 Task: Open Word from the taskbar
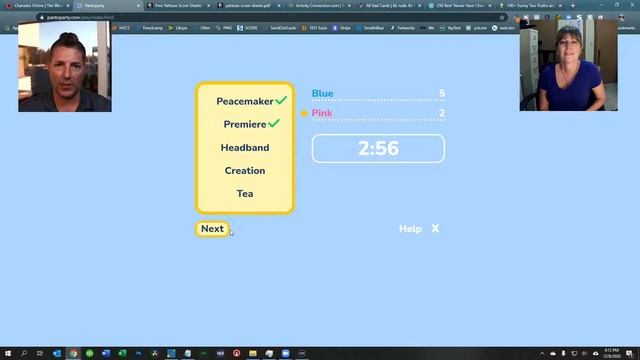pos(106,353)
